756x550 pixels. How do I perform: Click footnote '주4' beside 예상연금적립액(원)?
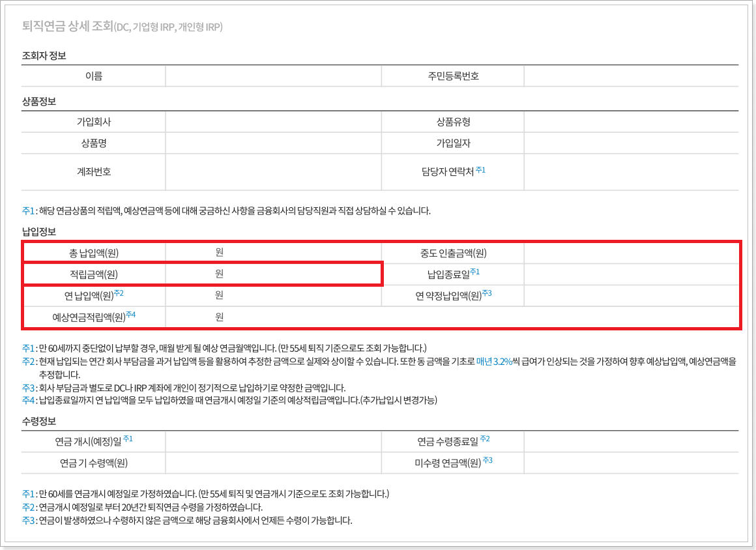point(130,315)
